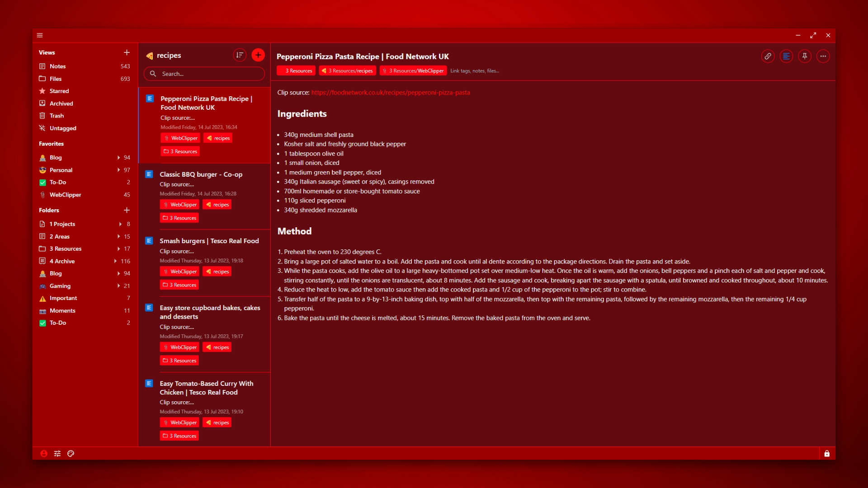The width and height of the screenshot is (868, 488).
Task: Toggle the hamburger sidebar menu
Action: (x=40, y=35)
